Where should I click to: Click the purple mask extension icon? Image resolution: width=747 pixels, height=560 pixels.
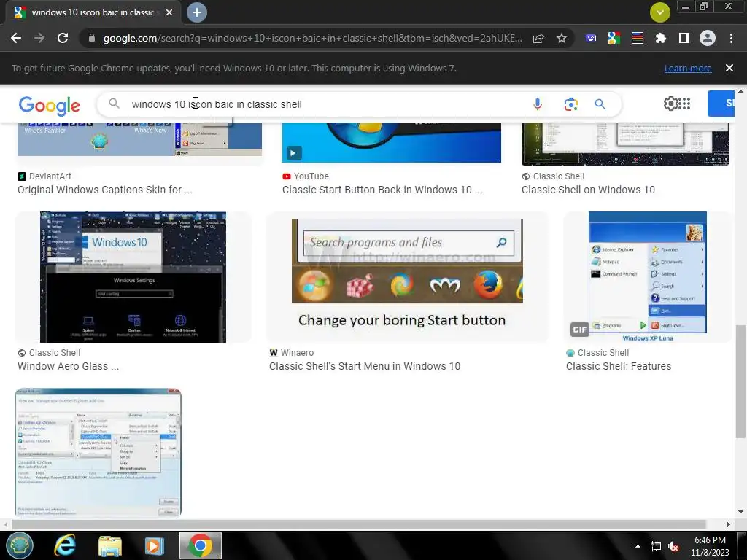click(591, 38)
